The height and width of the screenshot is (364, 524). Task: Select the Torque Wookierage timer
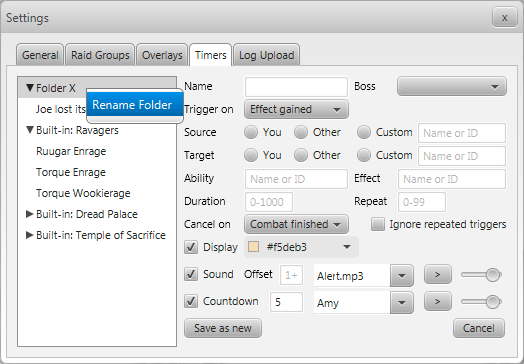pyautogui.click(x=97, y=193)
